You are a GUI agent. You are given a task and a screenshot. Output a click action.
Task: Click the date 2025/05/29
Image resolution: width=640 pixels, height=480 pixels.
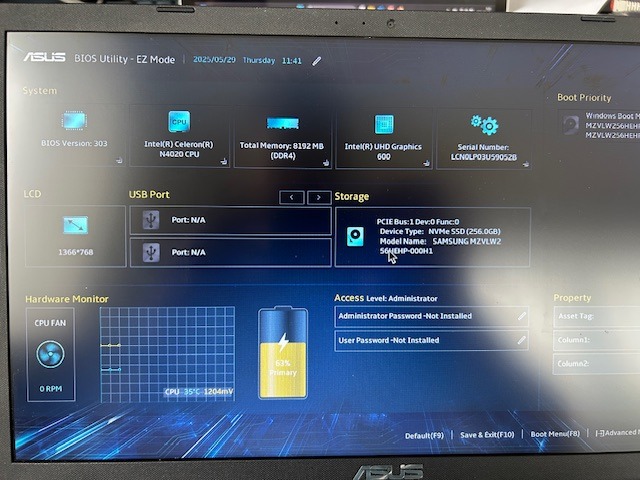click(214, 60)
